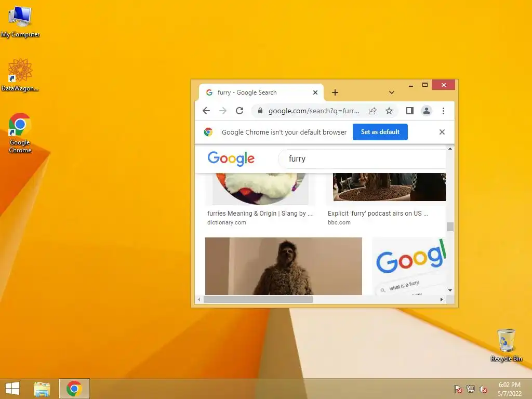Open the Chrome profile avatar
The image size is (532, 399).
coord(427,111)
